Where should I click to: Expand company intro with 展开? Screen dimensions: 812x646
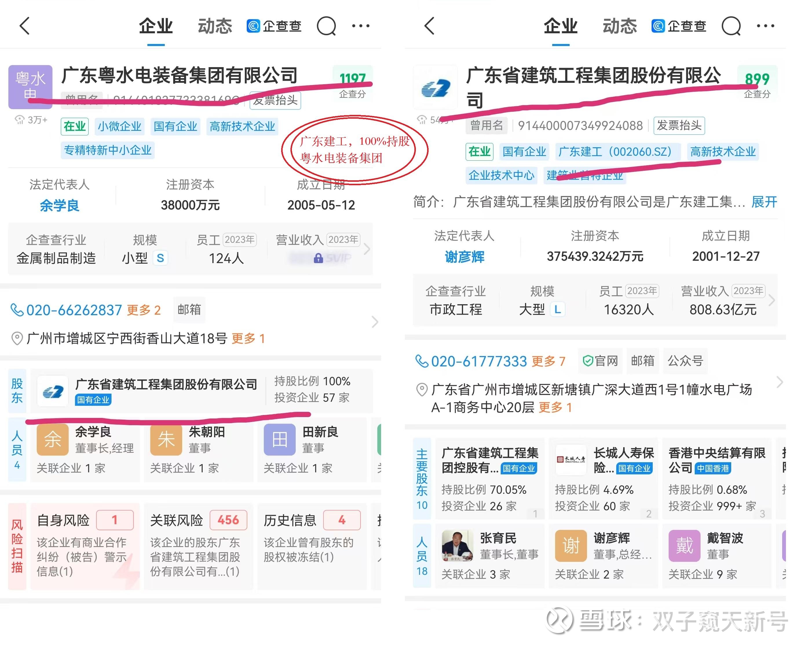[765, 202]
